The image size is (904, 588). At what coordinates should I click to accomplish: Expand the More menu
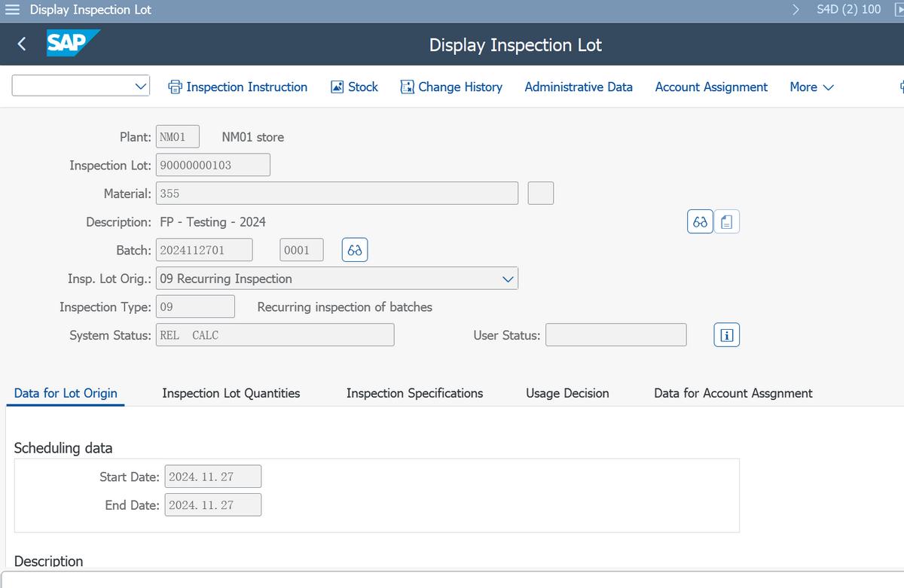click(811, 87)
